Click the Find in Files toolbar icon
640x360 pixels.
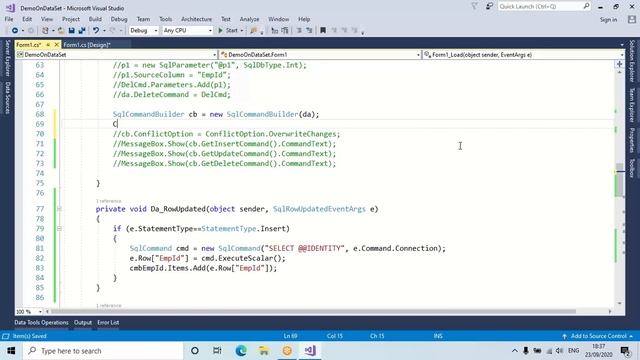click(254, 31)
